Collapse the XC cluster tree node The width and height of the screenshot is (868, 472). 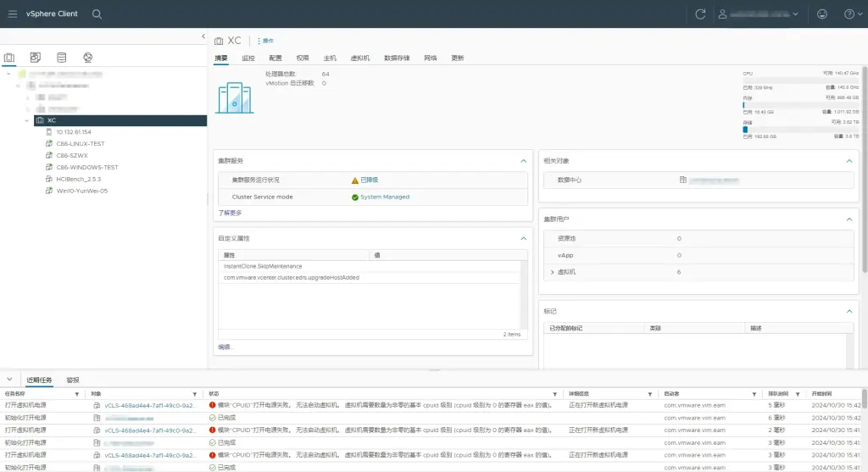[27, 120]
